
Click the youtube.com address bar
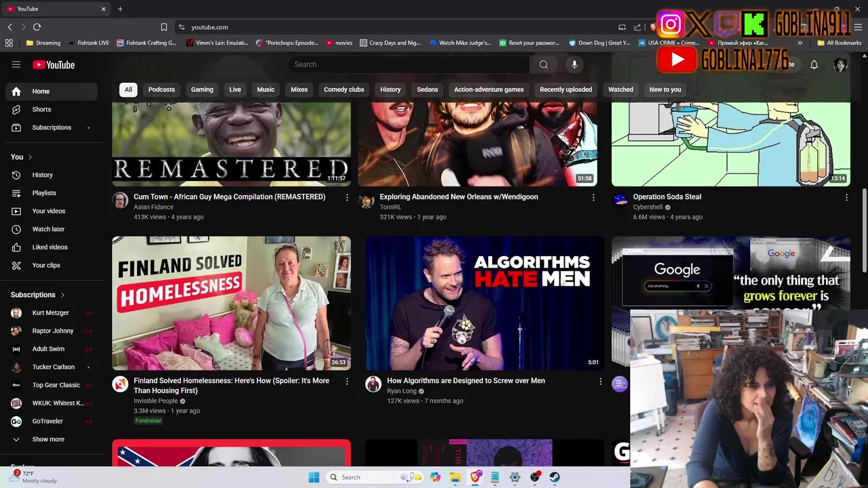[393, 27]
